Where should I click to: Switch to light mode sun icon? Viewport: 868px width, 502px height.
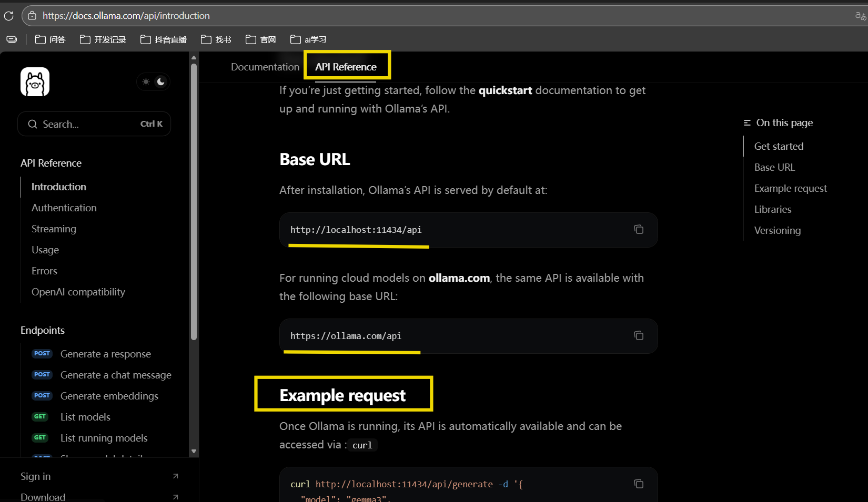pyautogui.click(x=146, y=81)
